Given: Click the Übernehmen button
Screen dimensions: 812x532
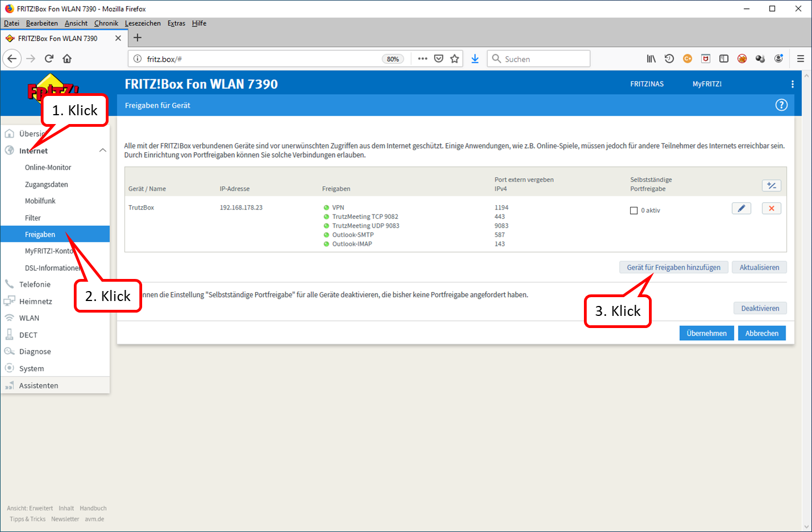Looking at the screenshot, I should point(707,333).
